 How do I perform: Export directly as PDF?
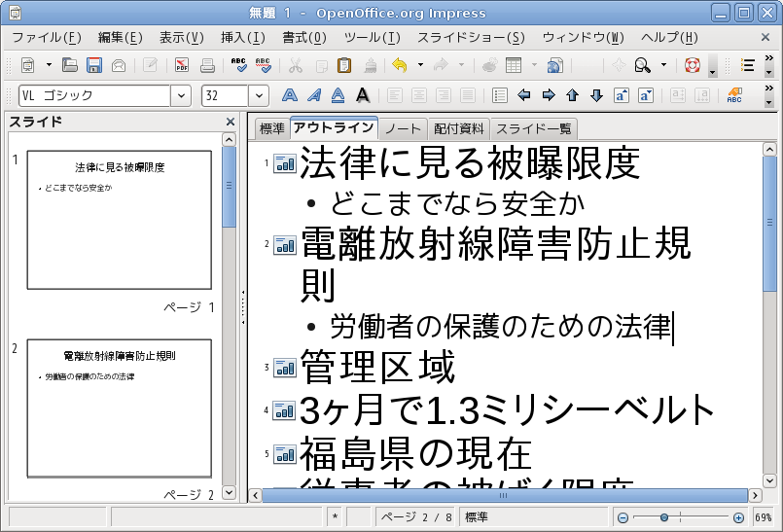(x=182, y=66)
